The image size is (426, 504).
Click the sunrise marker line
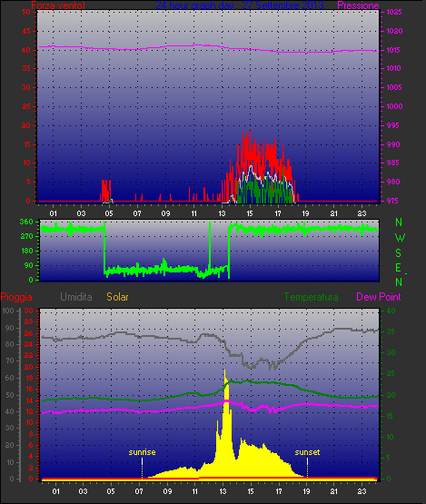(x=142, y=468)
